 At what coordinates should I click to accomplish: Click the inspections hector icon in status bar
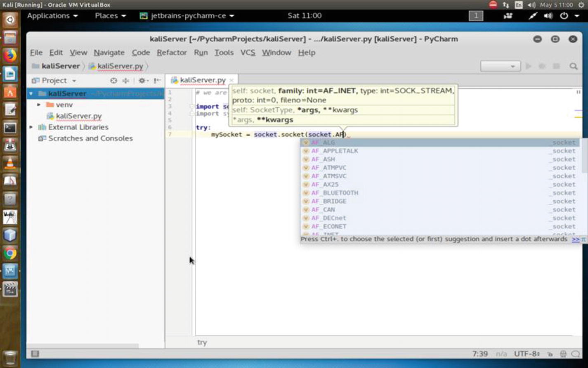(563, 354)
